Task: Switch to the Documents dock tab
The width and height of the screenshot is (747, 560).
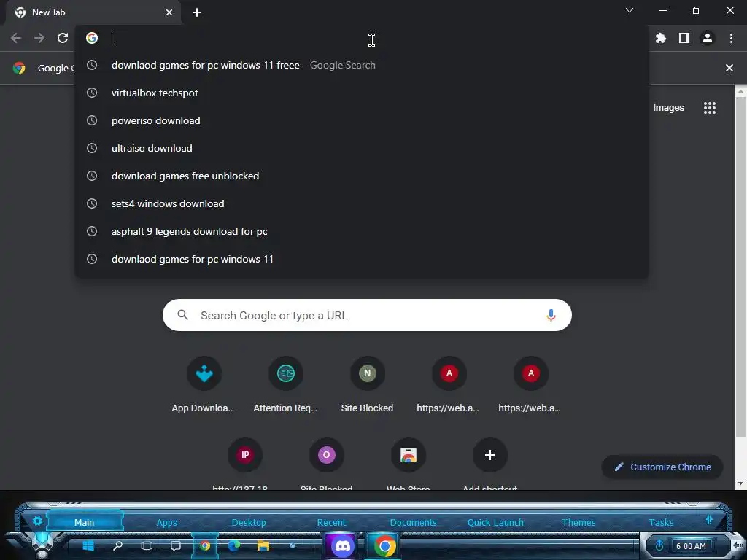Action: [x=413, y=522]
